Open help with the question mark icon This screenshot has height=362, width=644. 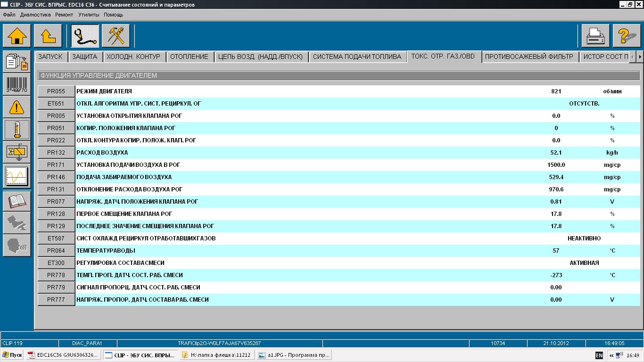click(627, 36)
